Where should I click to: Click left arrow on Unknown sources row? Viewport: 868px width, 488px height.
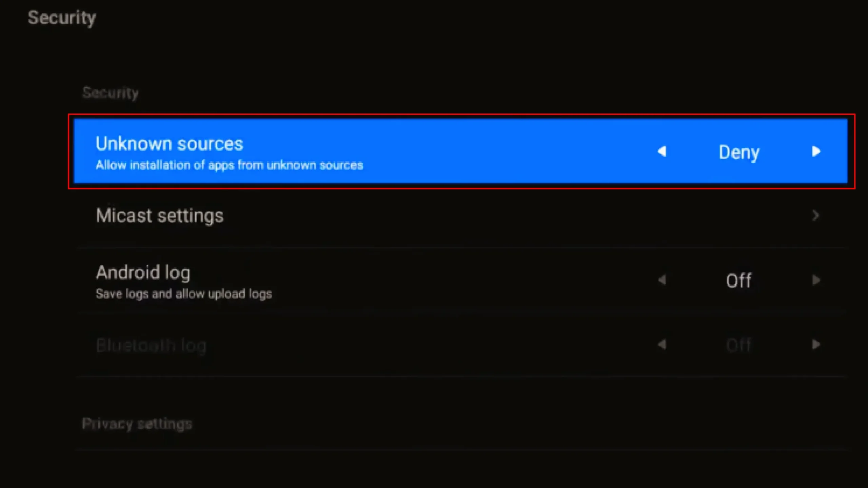[x=662, y=151]
